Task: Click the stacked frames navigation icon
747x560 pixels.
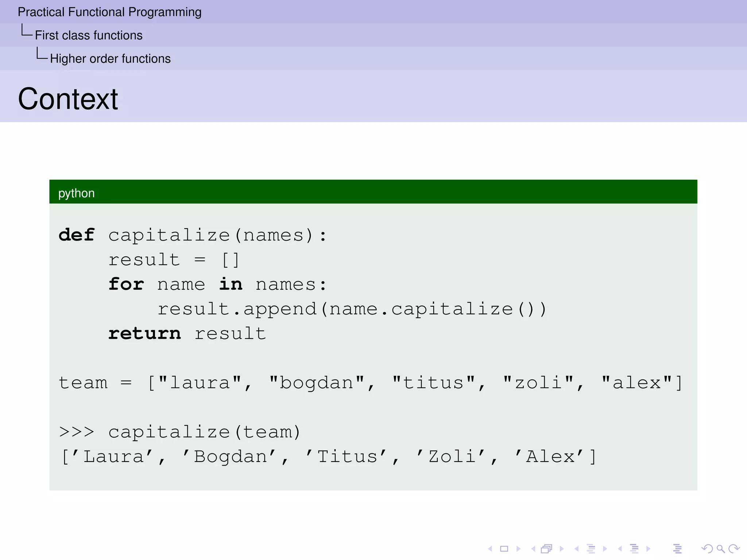Action: coord(547,548)
